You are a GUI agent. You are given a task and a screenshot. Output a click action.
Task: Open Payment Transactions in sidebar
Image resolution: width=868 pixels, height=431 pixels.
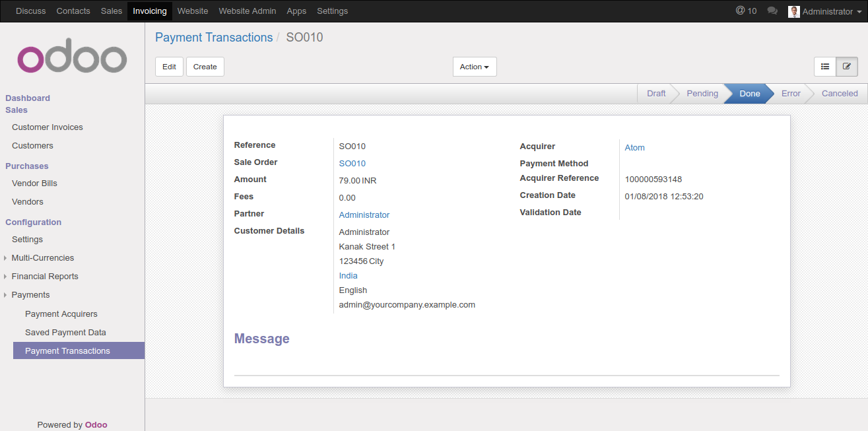tap(79, 351)
